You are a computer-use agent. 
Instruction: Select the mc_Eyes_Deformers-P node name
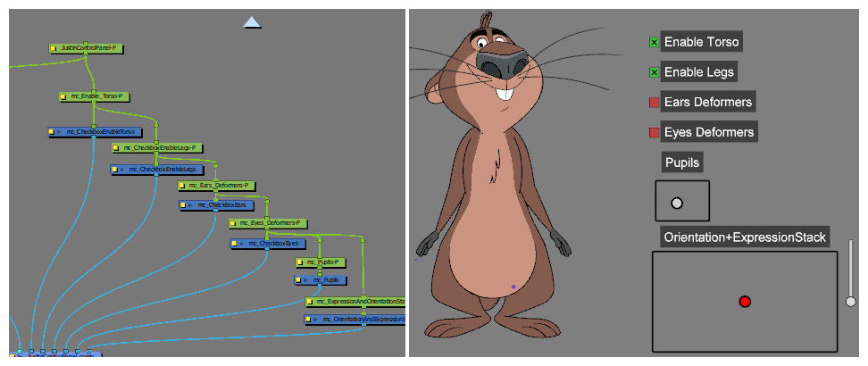pos(271,224)
